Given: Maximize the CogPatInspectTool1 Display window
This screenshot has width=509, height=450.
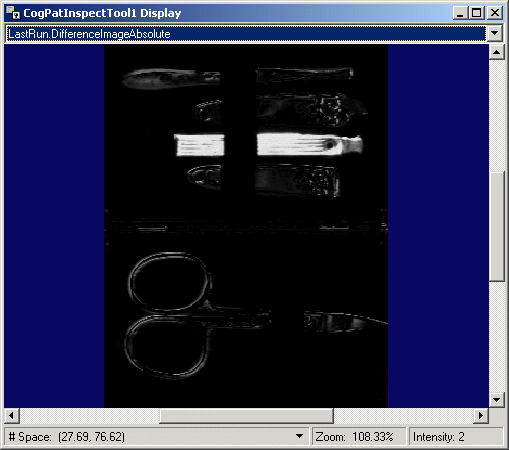Looking at the screenshot, I should pyautogui.click(x=476, y=13).
